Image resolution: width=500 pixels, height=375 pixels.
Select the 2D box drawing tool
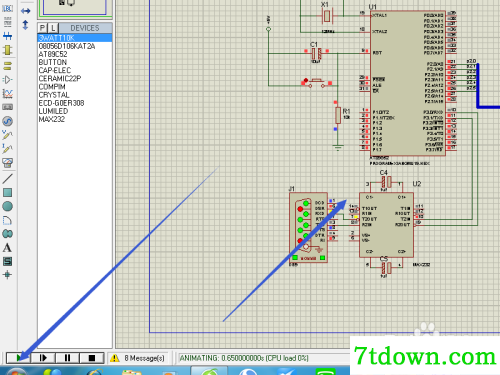pyautogui.click(x=7, y=193)
